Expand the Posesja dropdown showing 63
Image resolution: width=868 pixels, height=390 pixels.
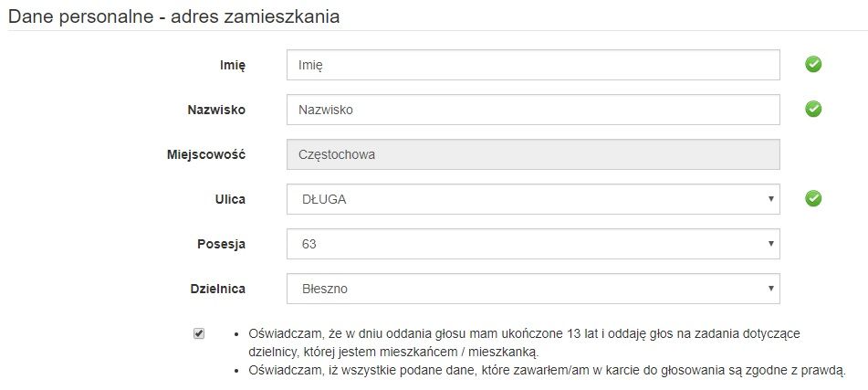[x=532, y=244]
